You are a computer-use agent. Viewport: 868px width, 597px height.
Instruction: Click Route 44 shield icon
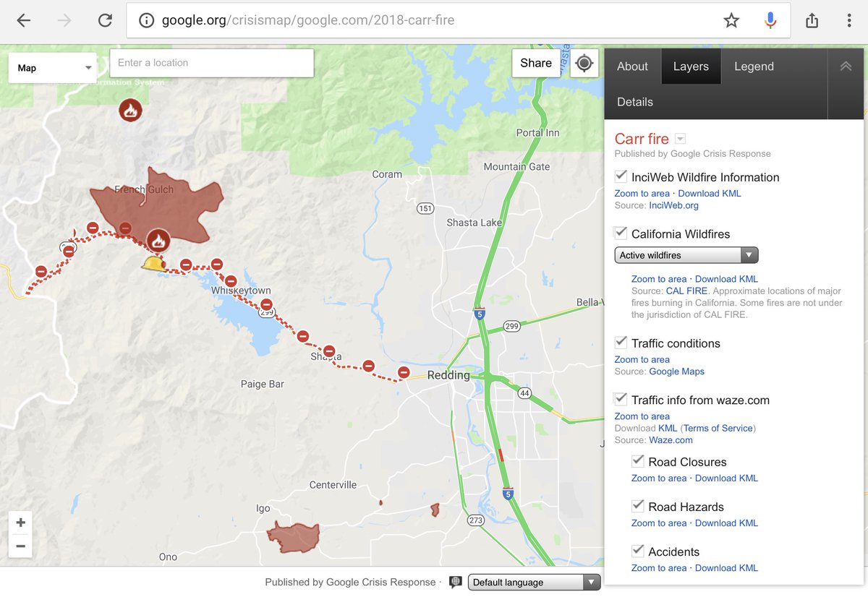[x=525, y=393]
